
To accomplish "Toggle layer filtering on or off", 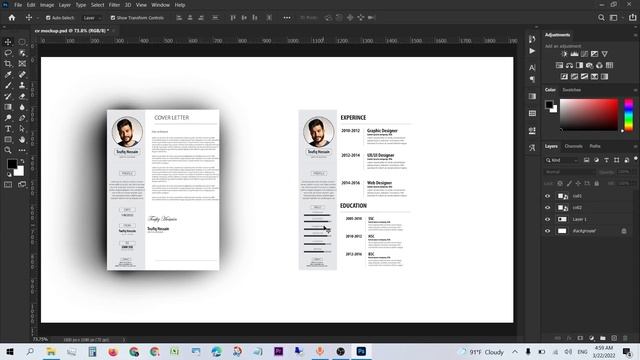I will click(x=636, y=159).
